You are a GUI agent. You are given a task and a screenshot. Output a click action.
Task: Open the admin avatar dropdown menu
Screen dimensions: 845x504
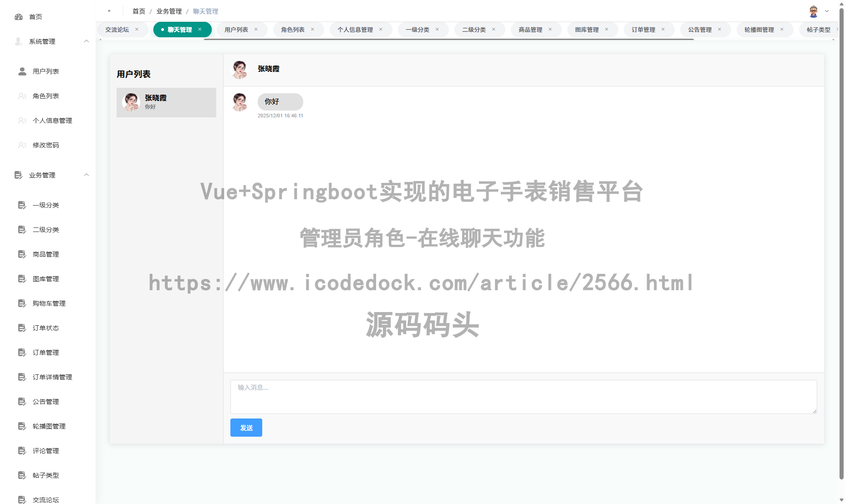[819, 11]
